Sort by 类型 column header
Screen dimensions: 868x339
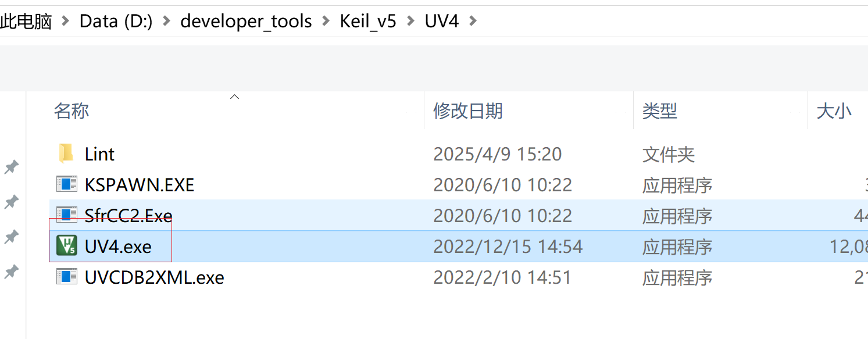pyautogui.click(x=660, y=110)
